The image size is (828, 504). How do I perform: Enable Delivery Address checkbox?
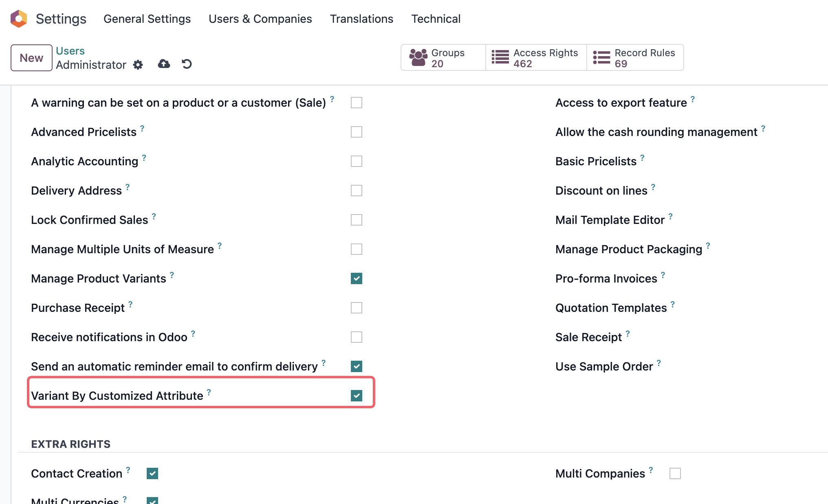point(357,191)
